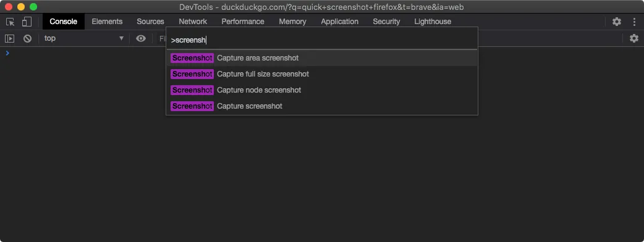The width and height of the screenshot is (644, 242).
Task: Close the DevTools window with red button
Action: (8, 7)
